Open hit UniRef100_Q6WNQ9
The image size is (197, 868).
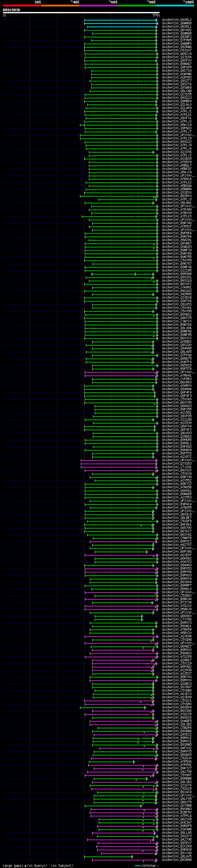(176, 23)
